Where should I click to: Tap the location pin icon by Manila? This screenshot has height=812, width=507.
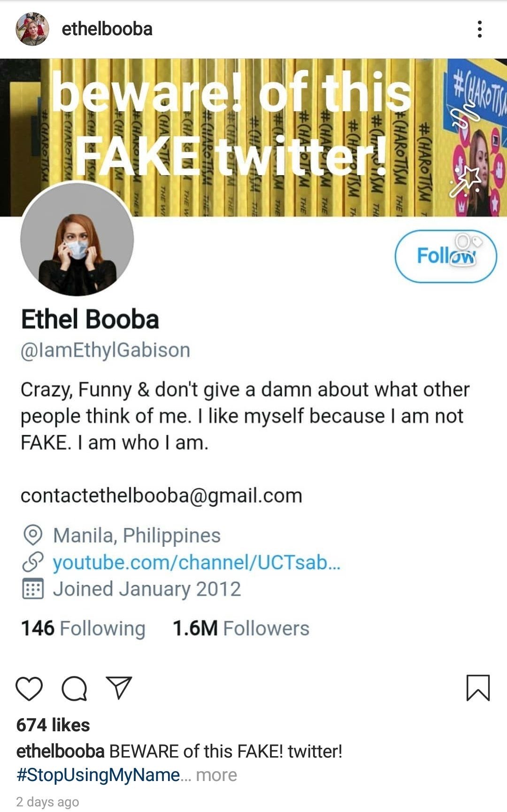point(33,536)
